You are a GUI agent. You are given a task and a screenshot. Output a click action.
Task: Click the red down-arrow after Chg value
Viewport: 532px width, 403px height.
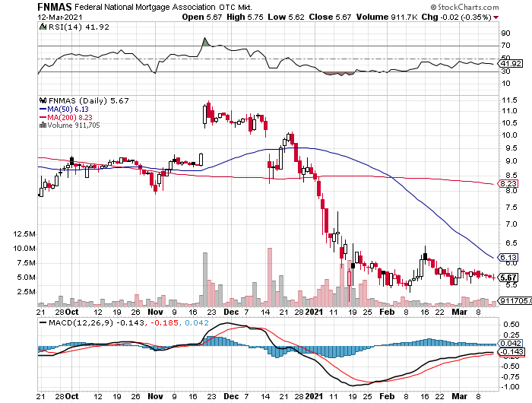(x=496, y=17)
